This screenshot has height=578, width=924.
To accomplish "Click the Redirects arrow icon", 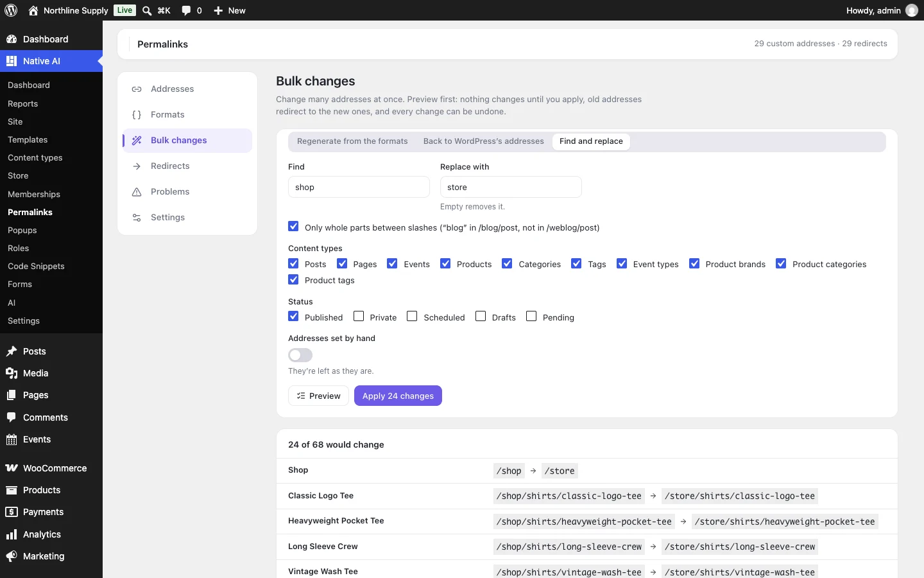I will pos(137,166).
